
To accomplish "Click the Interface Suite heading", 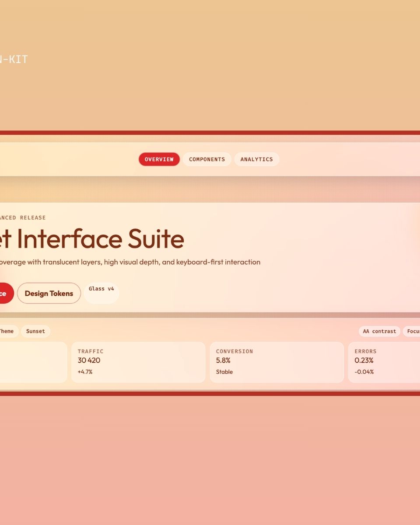I will (x=92, y=239).
